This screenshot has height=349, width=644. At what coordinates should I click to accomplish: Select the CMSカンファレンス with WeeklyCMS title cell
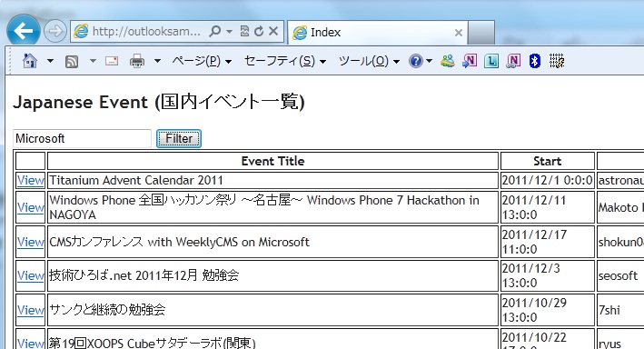[x=272, y=242]
